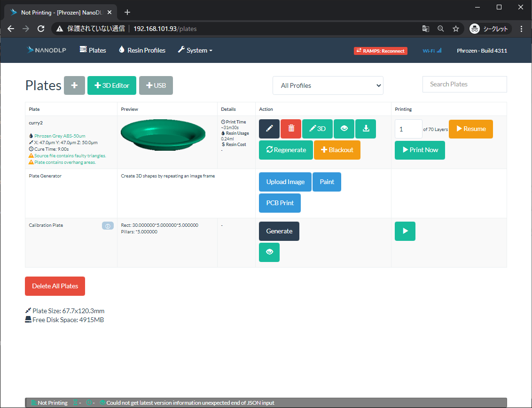Click Upload Image in Plate Generator
This screenshot has height=408, width=532.
285,182
